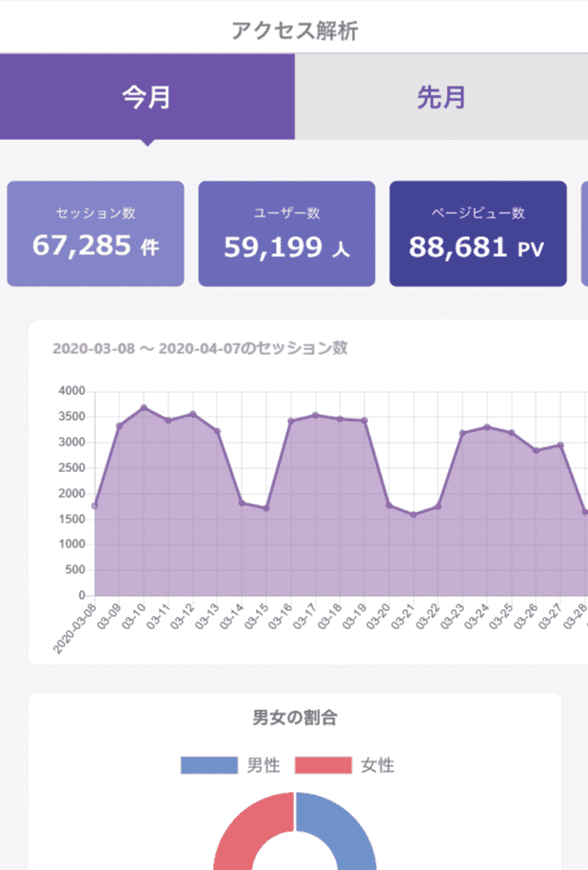Switch to the 先月 tab
Screen dimensions: 588x870
click(441, 97)
